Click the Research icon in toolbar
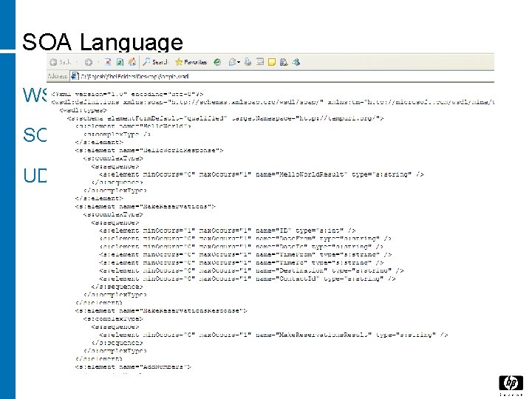Image resolution: width=532 pixels, height=399 pixels. (284, 62)
